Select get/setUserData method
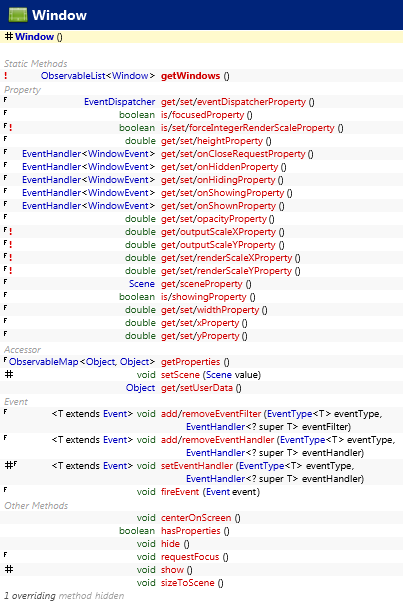This screenshot has width=403, height=602. click(x=197, y=388)
